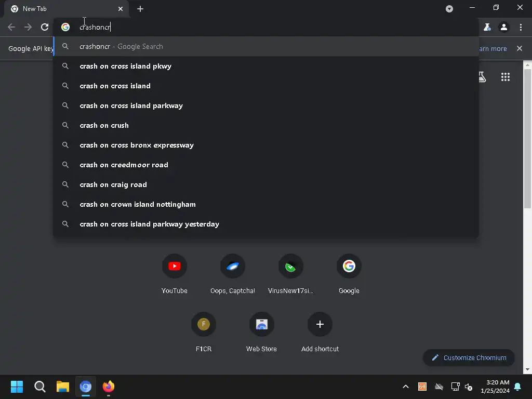Select the New Tab tab
This screenshot has height=399, width=532.
pos(66,9)
